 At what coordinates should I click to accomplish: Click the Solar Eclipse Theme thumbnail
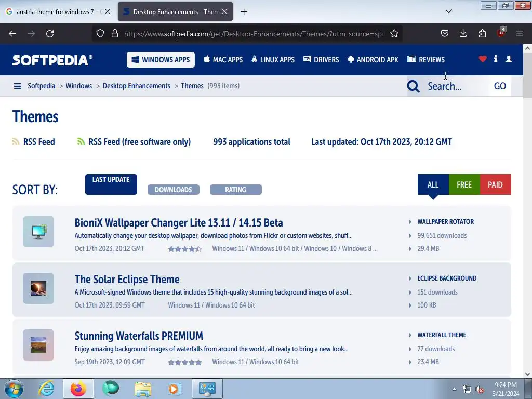point(38,288)
